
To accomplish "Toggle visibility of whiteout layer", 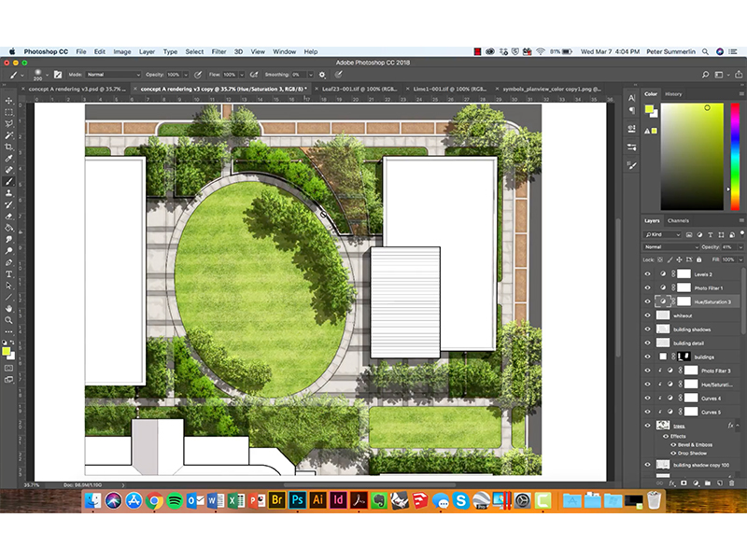I will pyautogui.click(x=647, y=315).
